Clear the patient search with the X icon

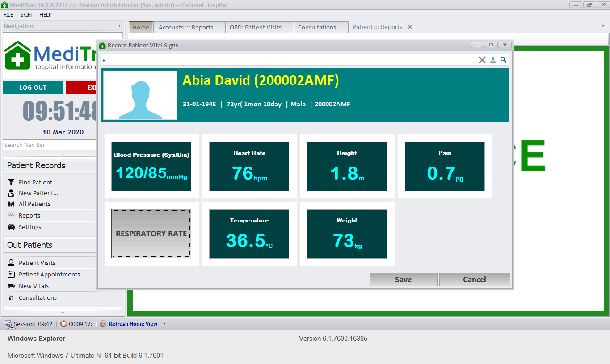[x=482, y=60]
